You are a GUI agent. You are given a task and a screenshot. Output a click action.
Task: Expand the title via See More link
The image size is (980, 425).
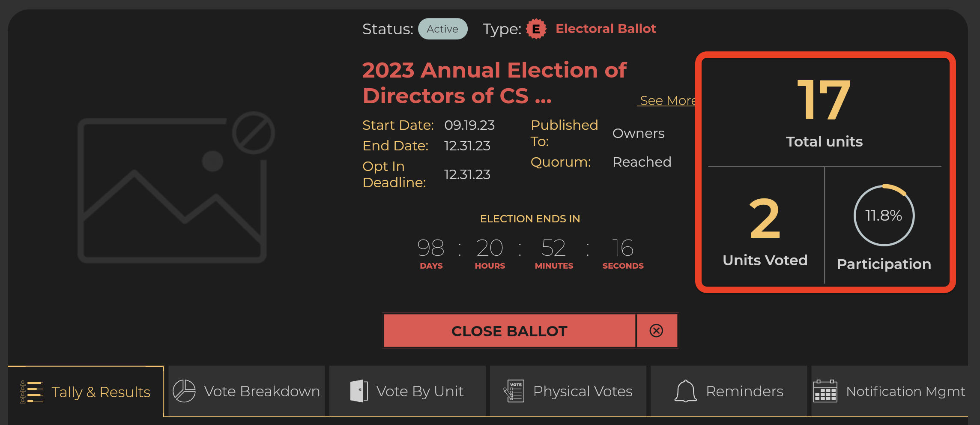click(666, 101)
